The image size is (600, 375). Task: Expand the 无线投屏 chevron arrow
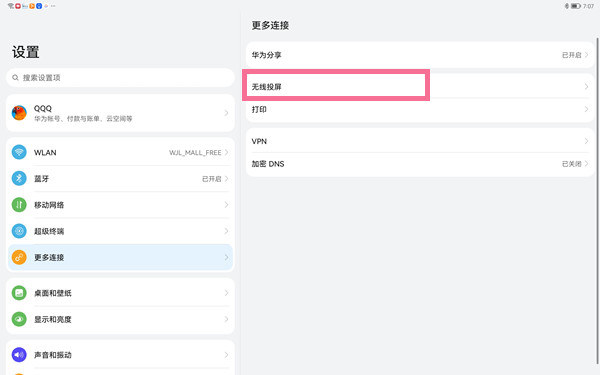point(586,87)
